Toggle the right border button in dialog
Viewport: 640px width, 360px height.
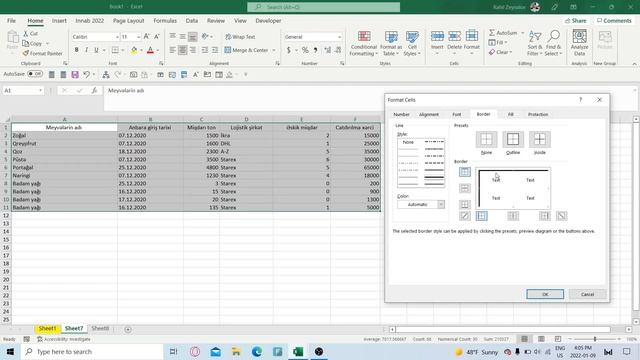click(544, 216)
